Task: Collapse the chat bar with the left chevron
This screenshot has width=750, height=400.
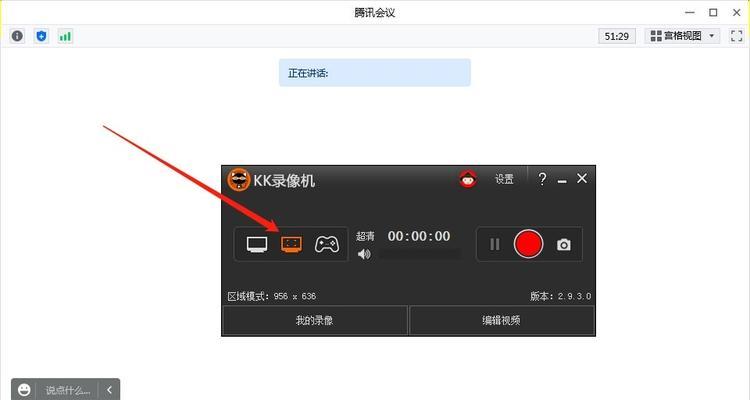Action: pos(109,390)
